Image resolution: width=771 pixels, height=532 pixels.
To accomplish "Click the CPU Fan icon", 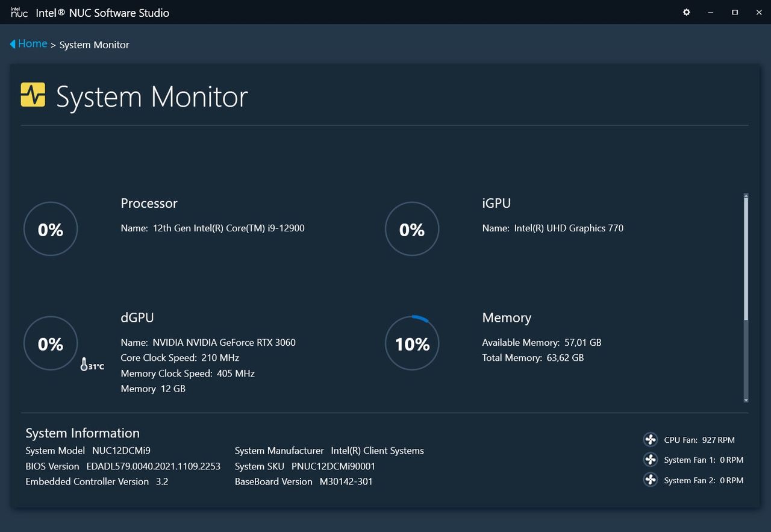I will pos(651,440).
